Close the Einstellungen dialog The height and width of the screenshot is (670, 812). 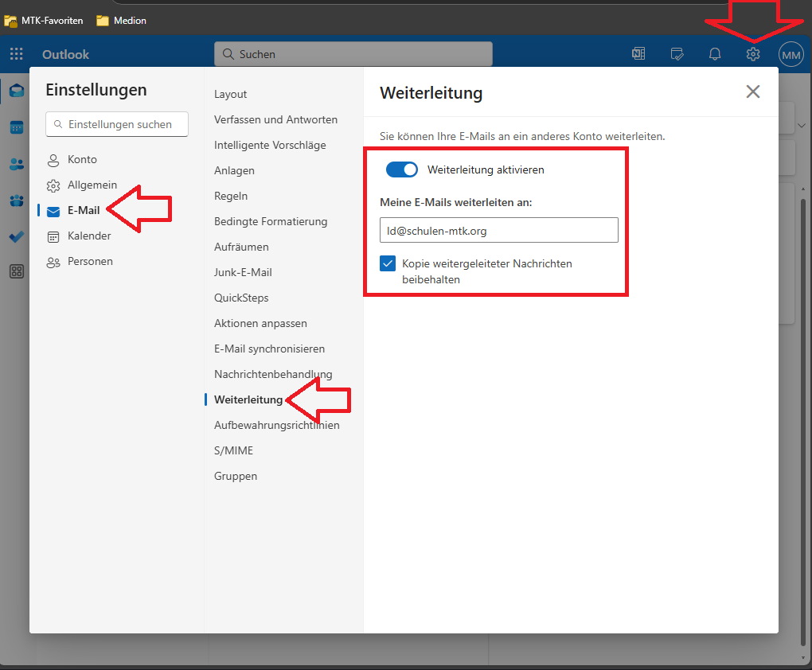pyautogui.click(x=752, y=92)
